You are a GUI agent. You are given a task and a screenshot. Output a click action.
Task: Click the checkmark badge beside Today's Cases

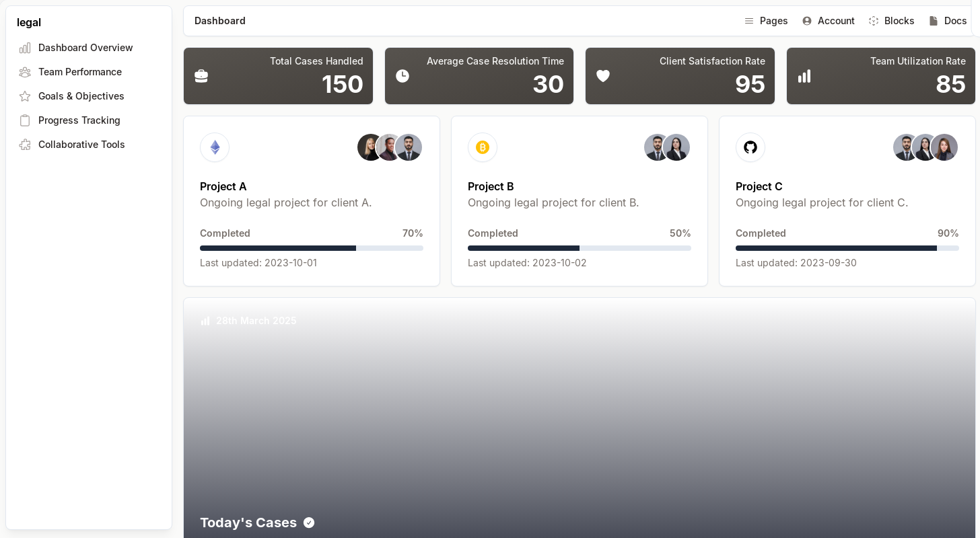(x=309, y=523)
